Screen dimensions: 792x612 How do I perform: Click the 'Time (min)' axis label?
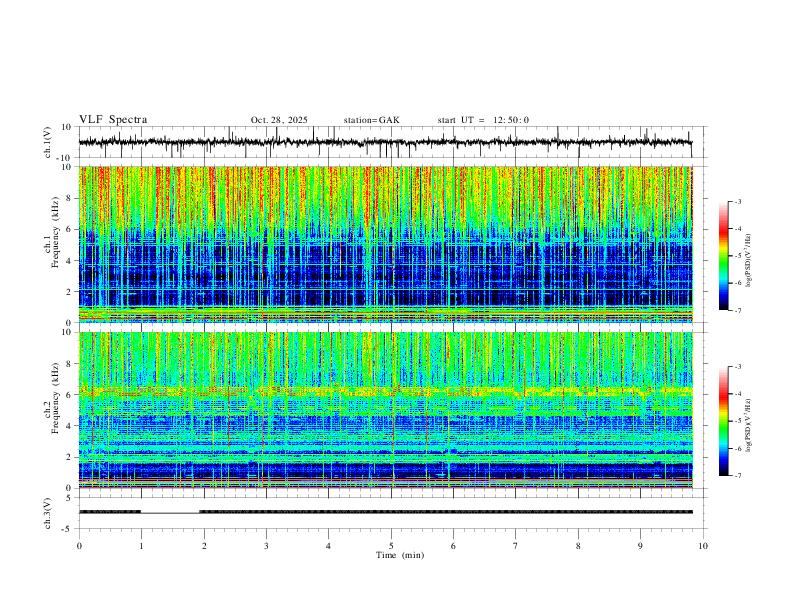(x=400, y=555)
